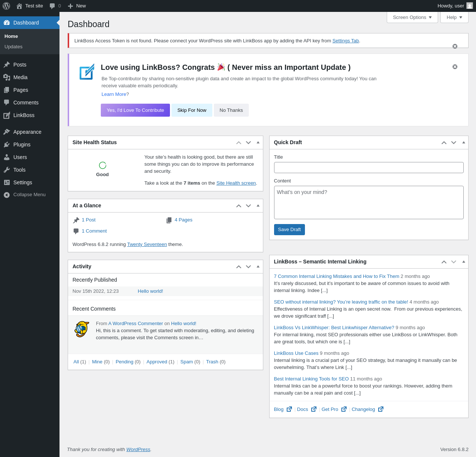Open the Site Health screen link

pyautogui.click(x=236, y=183)
